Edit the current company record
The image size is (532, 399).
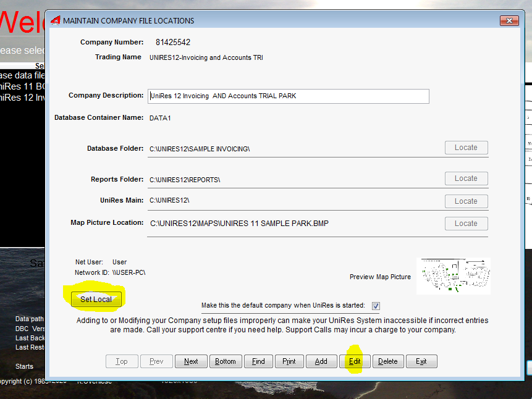(x=355, y=361)
